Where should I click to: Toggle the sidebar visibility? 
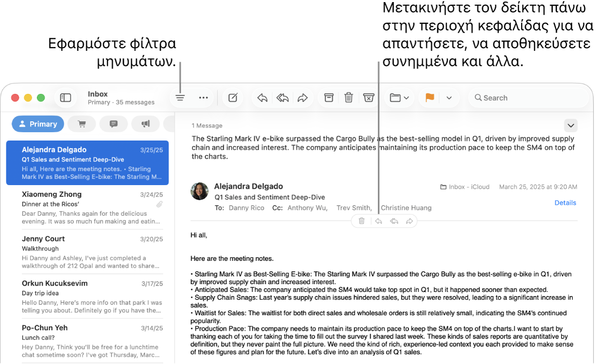(65, 97)
